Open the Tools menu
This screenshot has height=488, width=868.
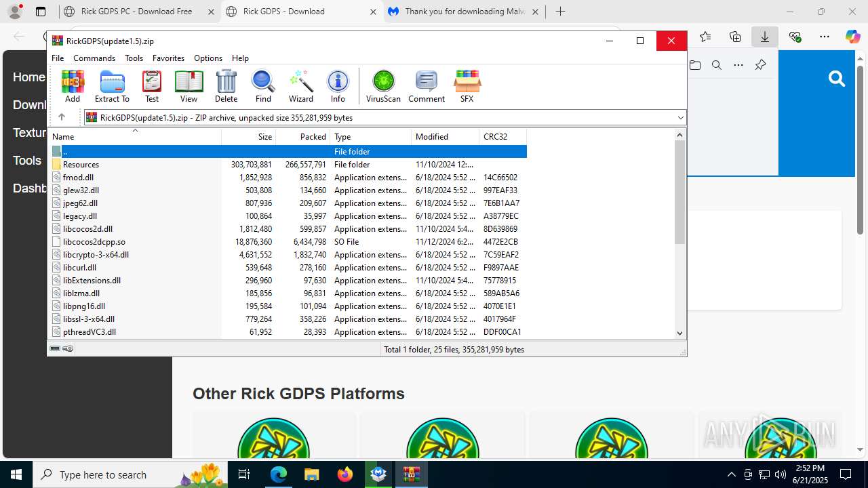tap(134, 58)
